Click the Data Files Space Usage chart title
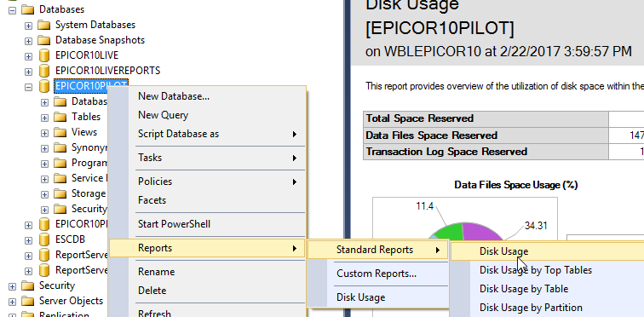 (x=516, y=185)
